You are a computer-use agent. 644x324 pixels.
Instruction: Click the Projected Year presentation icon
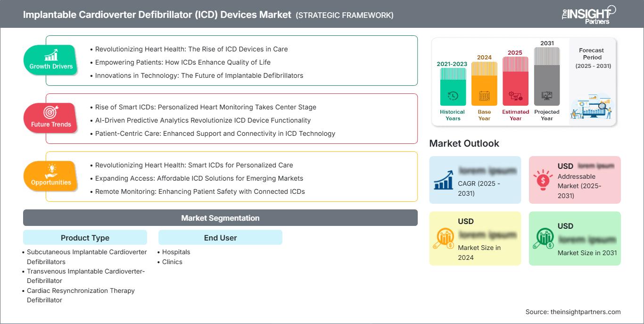(547, 96)
